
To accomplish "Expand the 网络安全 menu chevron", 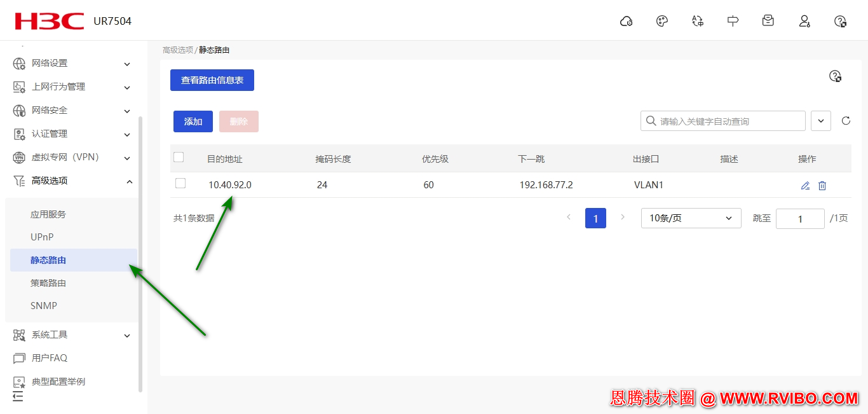I will (127, 111).
